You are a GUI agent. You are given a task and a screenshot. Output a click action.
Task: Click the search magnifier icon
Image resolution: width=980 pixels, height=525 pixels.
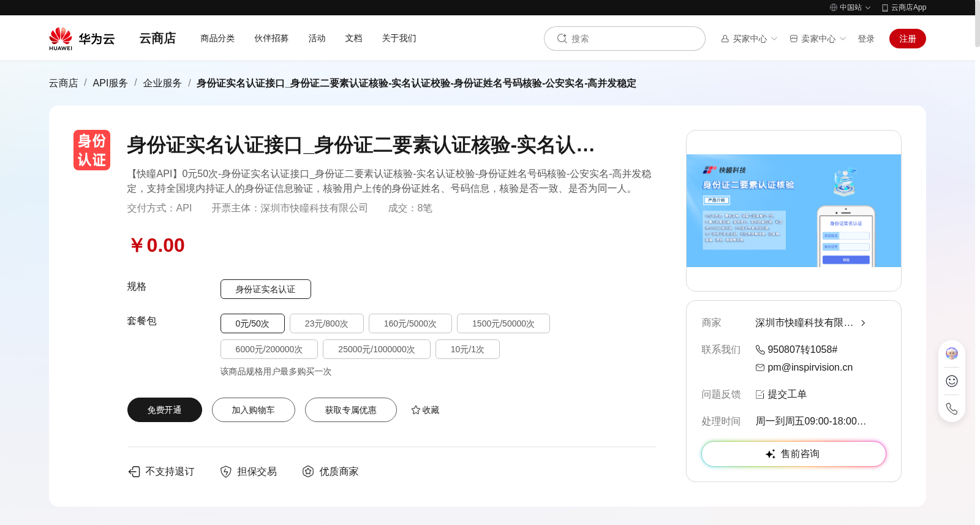coord(562,39)
